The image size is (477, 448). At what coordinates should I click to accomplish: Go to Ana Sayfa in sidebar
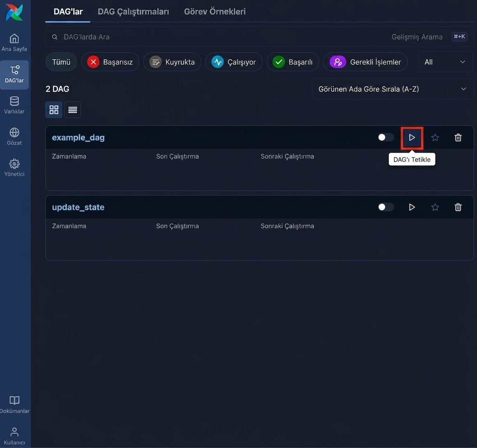[x=14, y=43]
